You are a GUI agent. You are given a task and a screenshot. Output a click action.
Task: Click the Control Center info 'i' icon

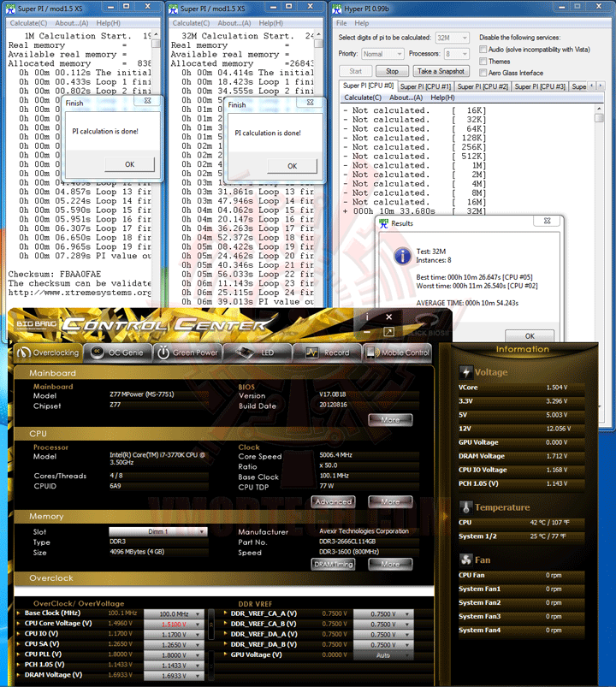367,317
